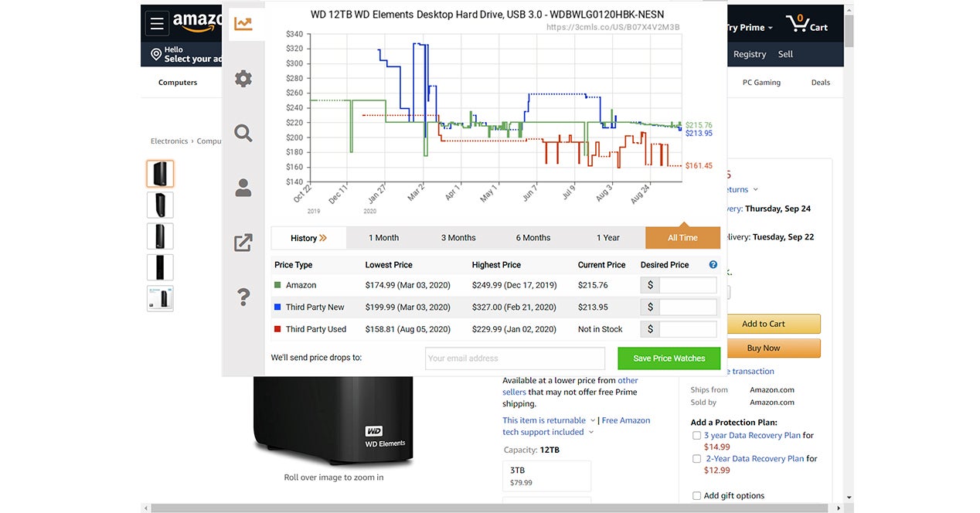Check the 3 year Data Recovery Plan
Screen dimensions: 980x513
click(x=696, y=436)
